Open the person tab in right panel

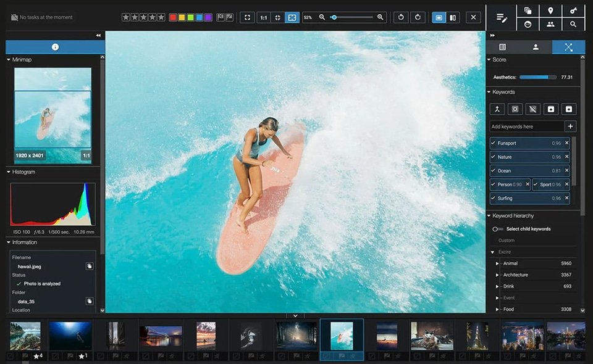point(536,47)
